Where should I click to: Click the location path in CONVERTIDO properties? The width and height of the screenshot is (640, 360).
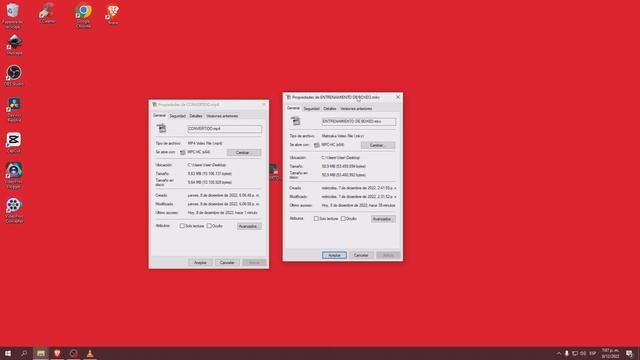pos(207,165)
